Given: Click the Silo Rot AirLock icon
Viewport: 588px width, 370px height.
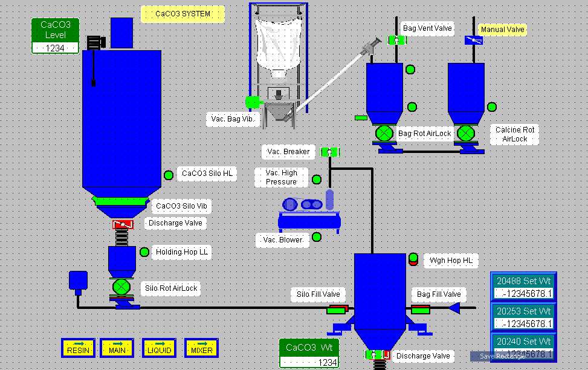Looking at the screenshot, I should (122, 287).
